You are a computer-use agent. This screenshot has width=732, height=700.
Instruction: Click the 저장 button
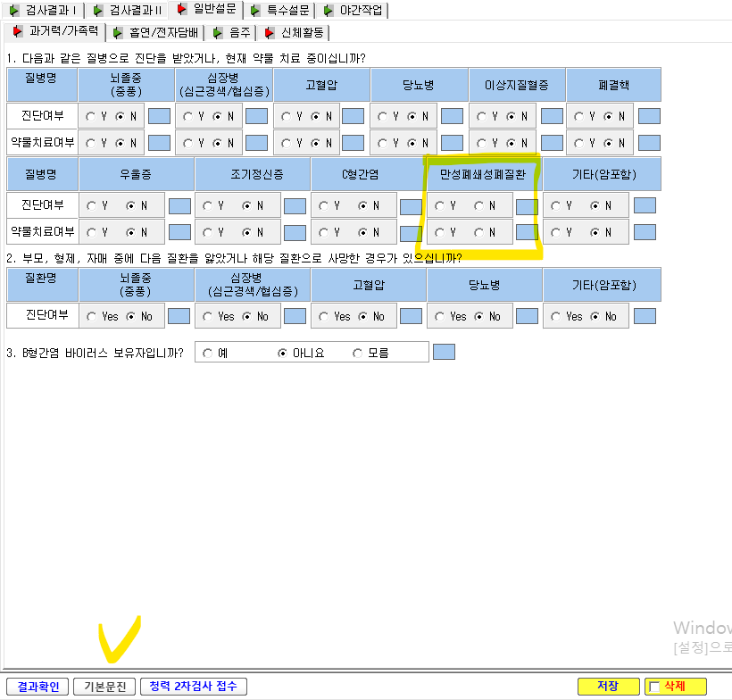click(x=608, y=686)
